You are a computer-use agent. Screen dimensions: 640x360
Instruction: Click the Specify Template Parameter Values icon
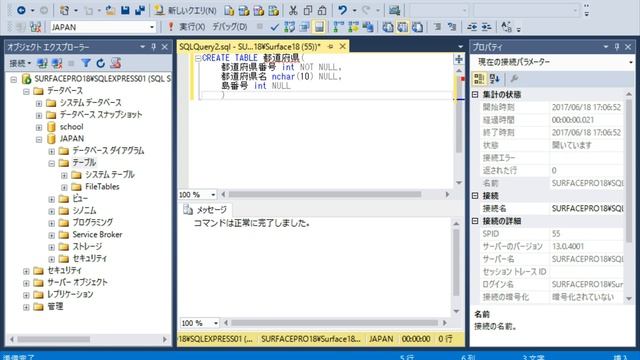click(x=507, y=27)
